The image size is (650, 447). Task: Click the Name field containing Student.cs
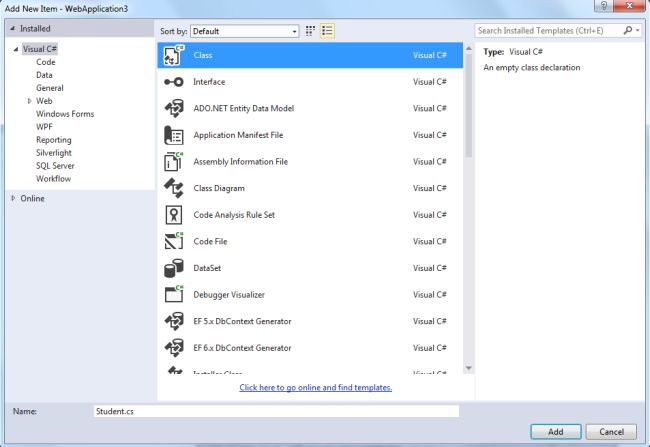[276, 411]
